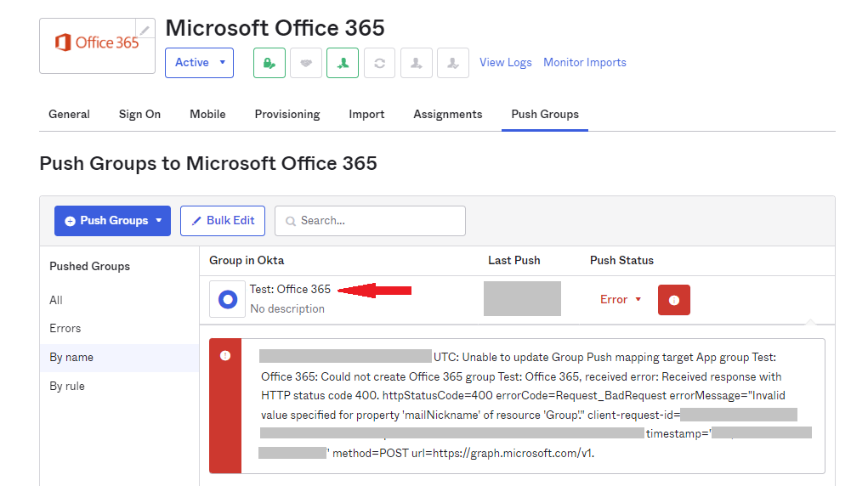Click the Bulk Edit button
This screenshot has height=486, width=868.
click(223, 221)
